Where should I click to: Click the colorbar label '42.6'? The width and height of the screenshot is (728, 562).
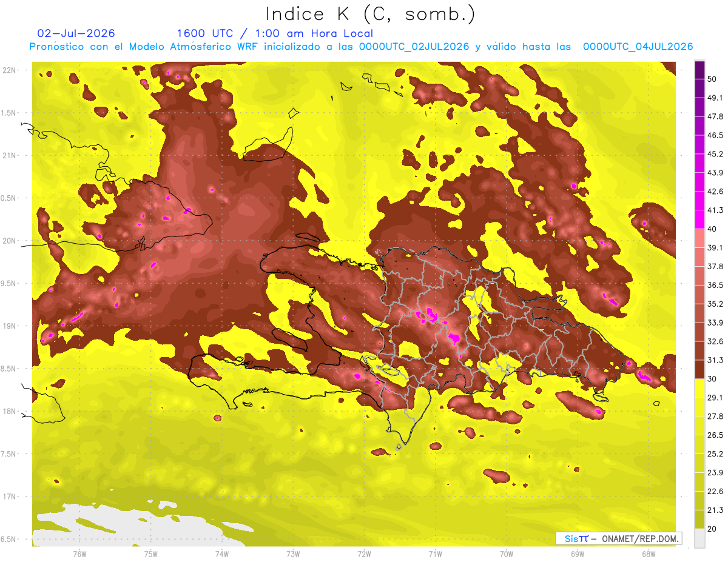tap(716, 192)
